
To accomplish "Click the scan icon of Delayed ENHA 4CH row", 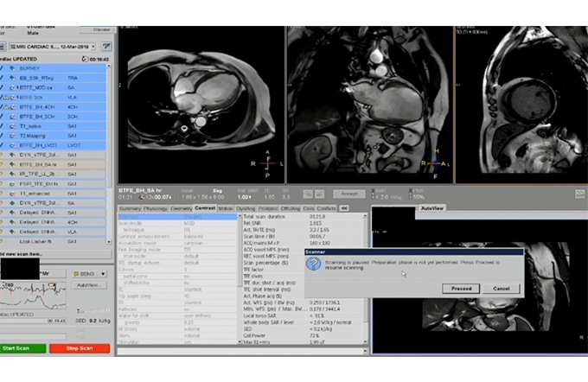I will (13, 222).
